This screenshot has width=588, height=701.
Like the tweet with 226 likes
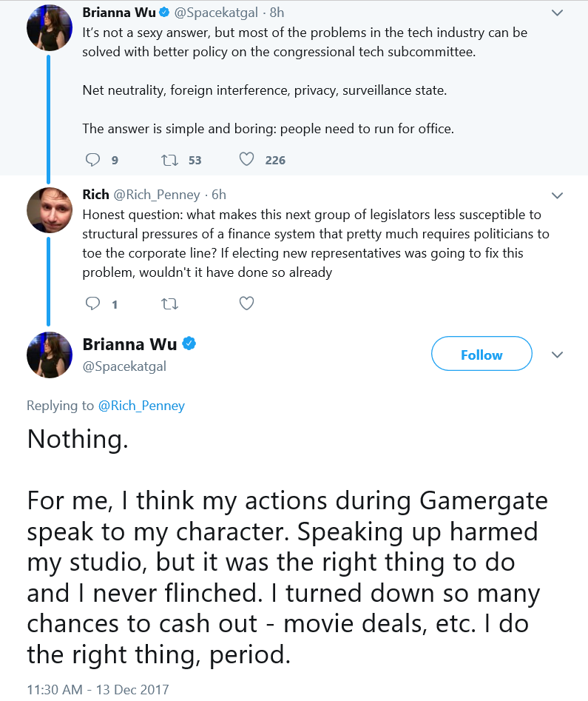tap(246, 159)
